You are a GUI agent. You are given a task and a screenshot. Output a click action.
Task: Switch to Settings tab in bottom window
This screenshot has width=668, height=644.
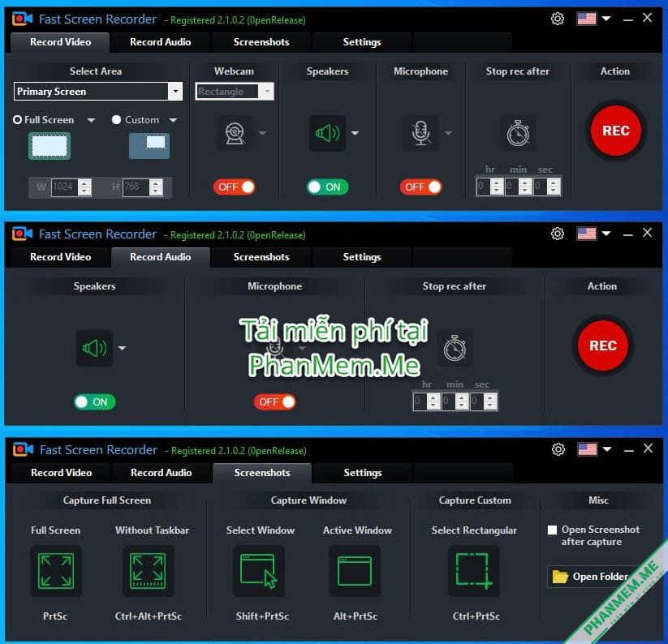click(363, 473)
